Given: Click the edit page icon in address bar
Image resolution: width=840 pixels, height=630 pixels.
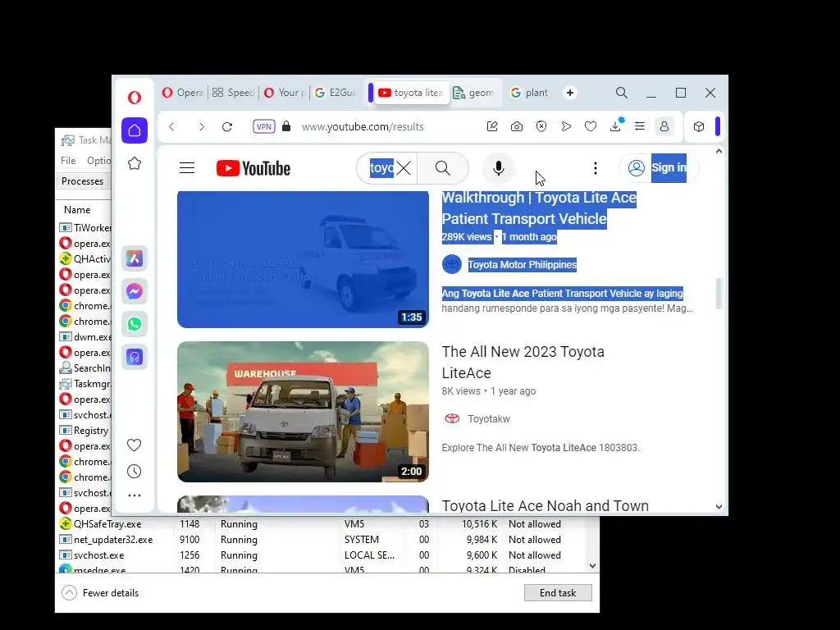Looking at the screenshot, I should coord(492,126).
